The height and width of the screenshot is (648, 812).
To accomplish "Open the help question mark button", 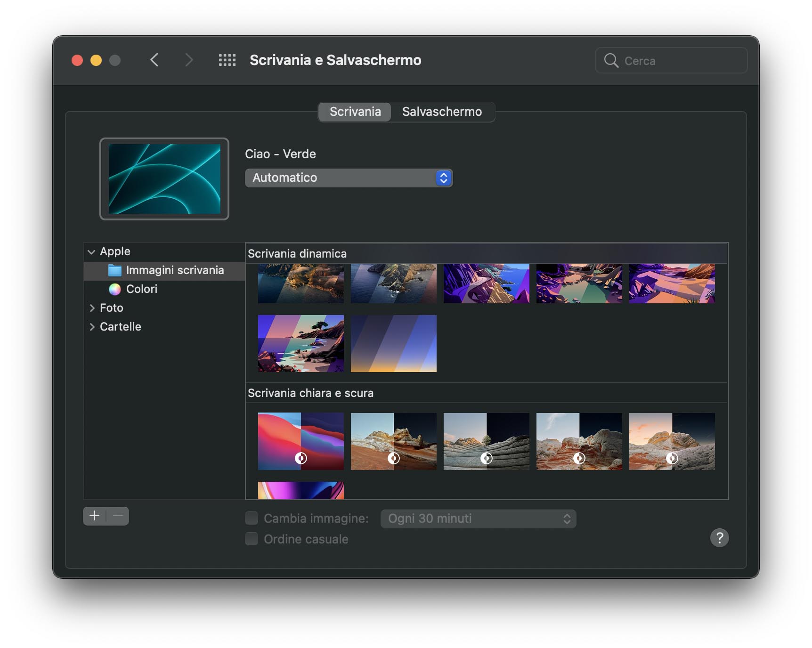I will 719,538.
